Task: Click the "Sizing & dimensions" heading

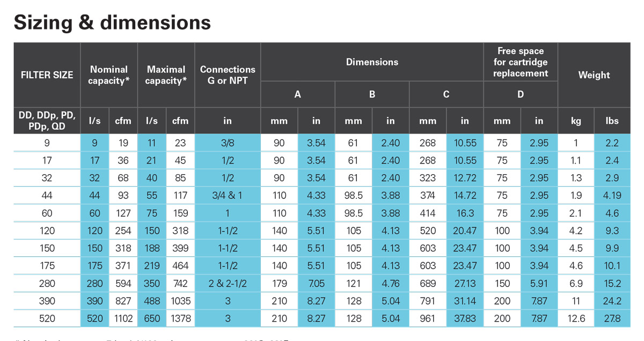Action: pyautogui.click(x=112, y=23)
